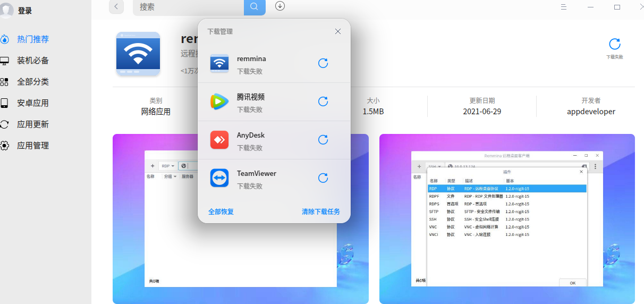Click the 下载管理 popup title
This screenshot has width=644, height=304.
point(220,31)
